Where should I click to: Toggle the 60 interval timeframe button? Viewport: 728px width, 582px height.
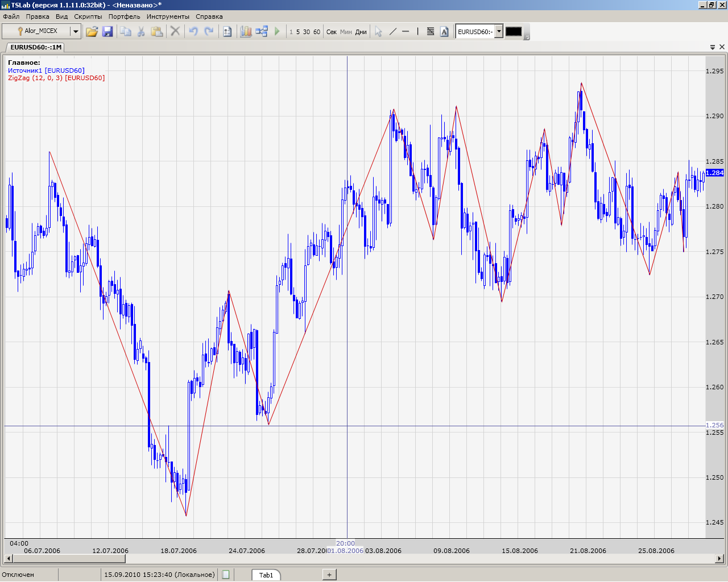[317, 32]
